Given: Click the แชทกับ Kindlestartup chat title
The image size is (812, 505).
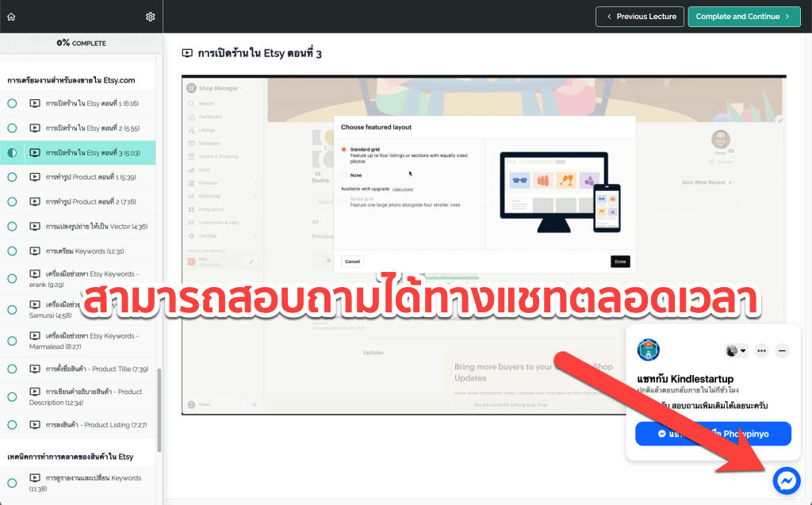Looking at the screenshot, I should 685,379.
